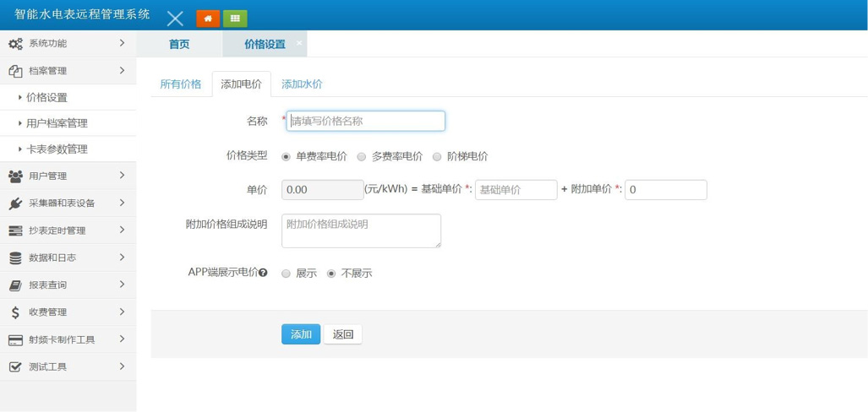Expand the 射频卡制作工具 sidebar section
Image resolution: width=868 pixels, height=412 pixels.
[x=68, y=339]
